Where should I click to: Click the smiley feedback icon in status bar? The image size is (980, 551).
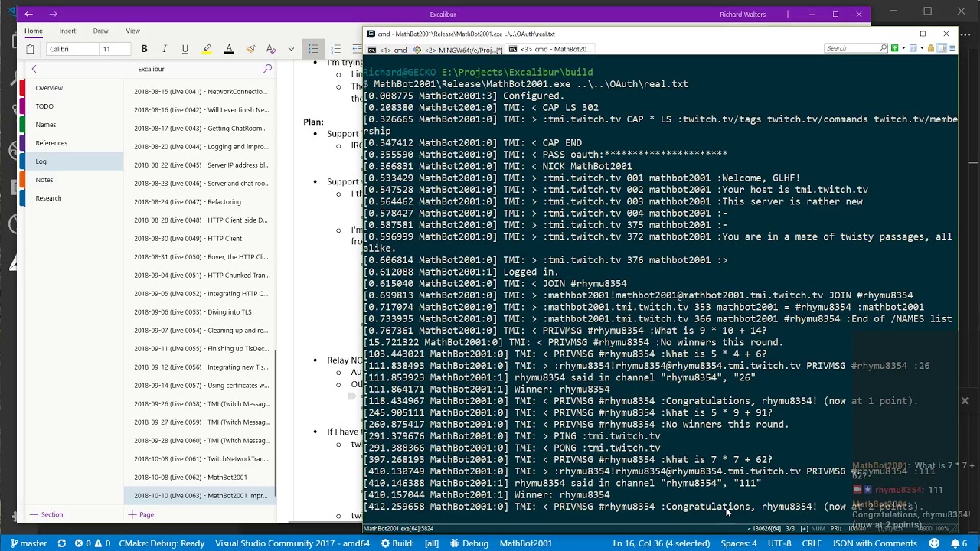click(x=934, y=543)
